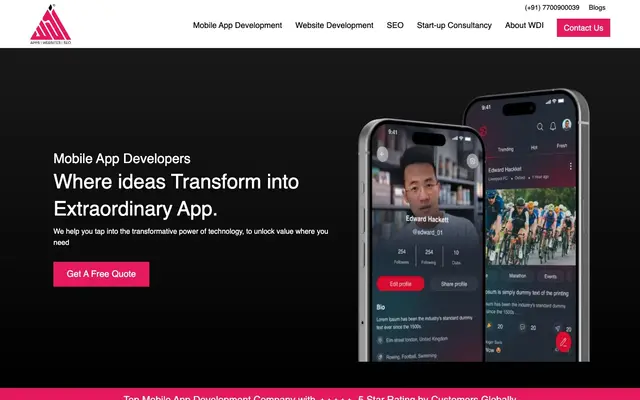640x400 pixels.
Task: Open Mobile App Development menu
Action: [x=237, y=25]
